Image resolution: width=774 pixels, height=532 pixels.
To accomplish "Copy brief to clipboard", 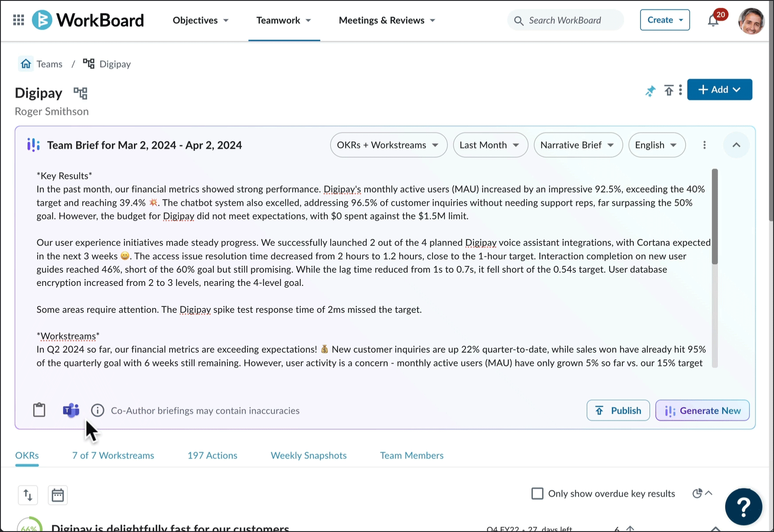I will coord(39,410).
